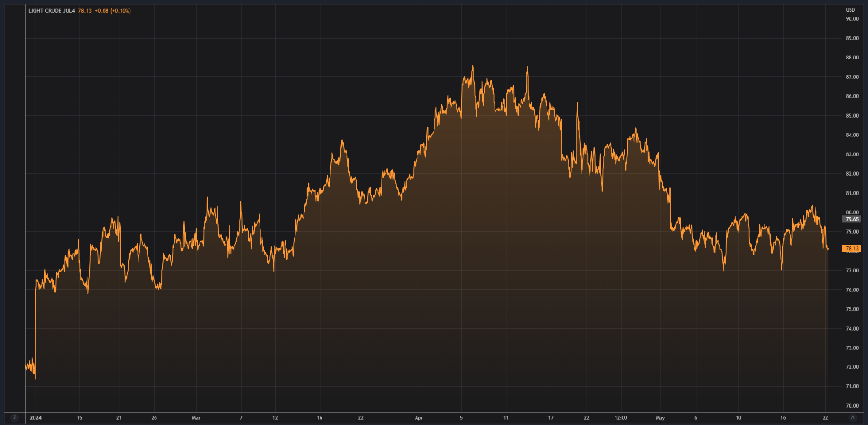
Task: Click the LIGHT CRUDE JUL4 symbol title
Action: [x=52, y=11]
